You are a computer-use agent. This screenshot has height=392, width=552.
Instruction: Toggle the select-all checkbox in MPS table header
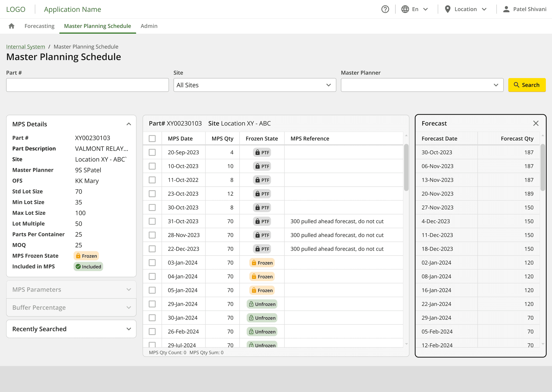tap(152, 139)
